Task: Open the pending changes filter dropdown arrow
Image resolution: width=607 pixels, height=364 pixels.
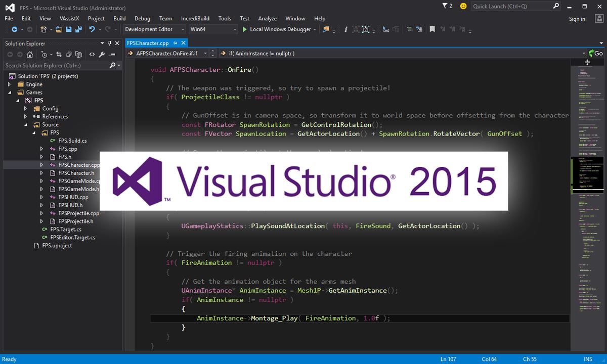Action: coord(51,55)
